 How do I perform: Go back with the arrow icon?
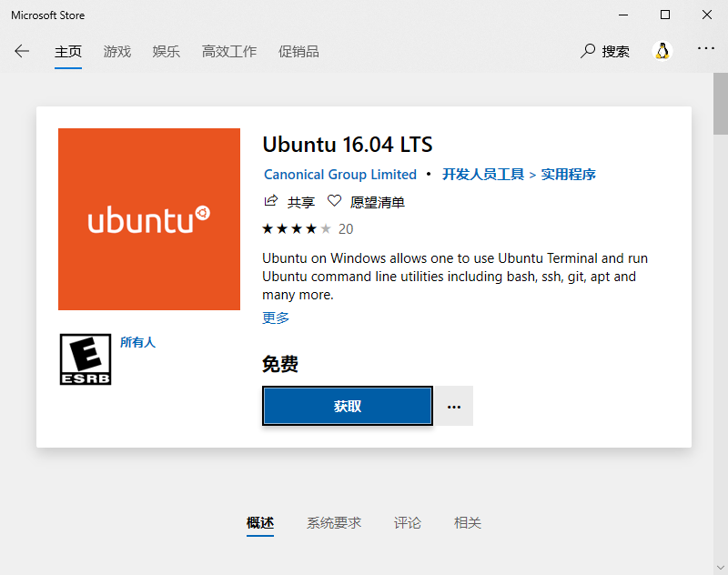(22, 51)
